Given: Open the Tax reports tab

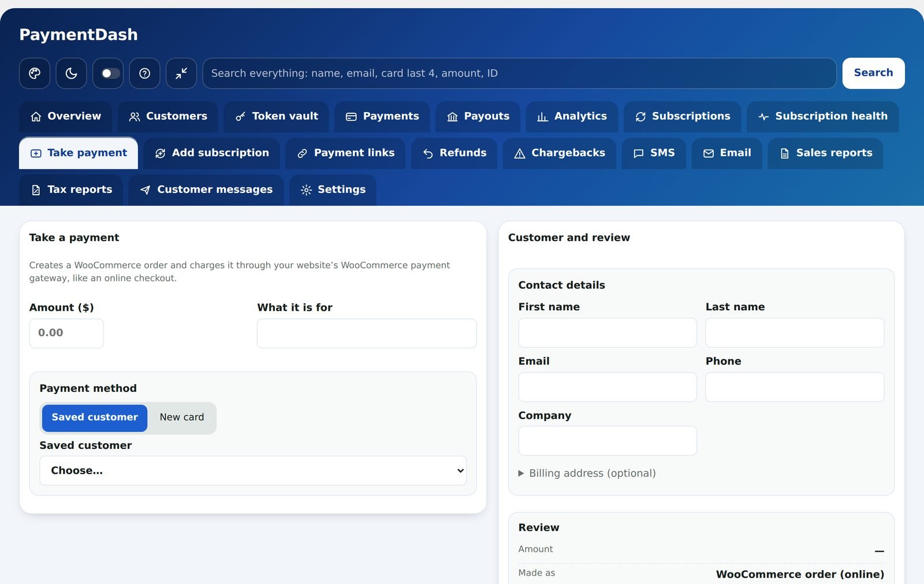Looking at the screenshot, I should click(x=71, y=190).
